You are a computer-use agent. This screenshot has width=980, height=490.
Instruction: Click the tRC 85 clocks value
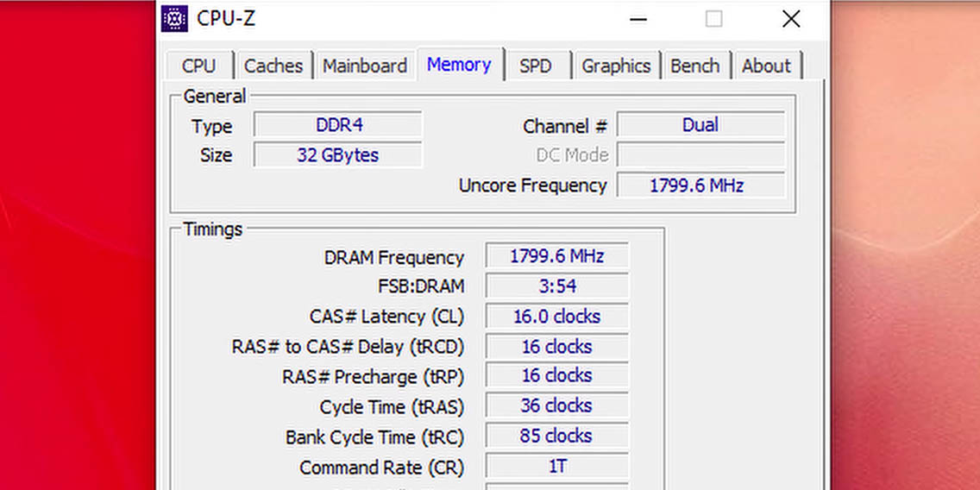click(557, 436)
